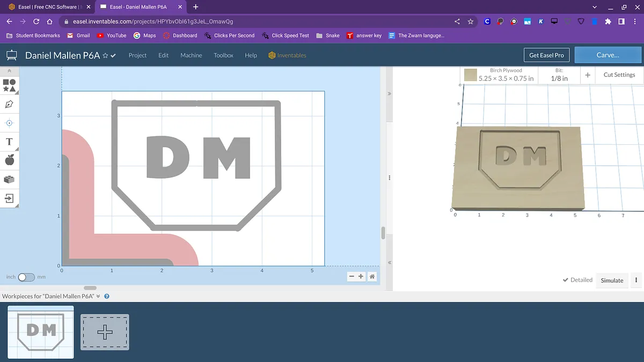Collapse the Workpieces panel chevron
This screenshot has width=644, height=362.
point(98,296)
